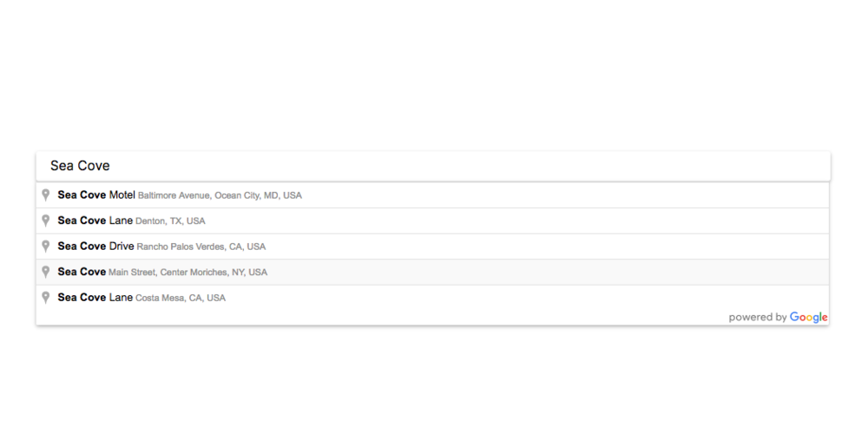Select highlighted Sea Cove on Main Street

coord(432,272)
